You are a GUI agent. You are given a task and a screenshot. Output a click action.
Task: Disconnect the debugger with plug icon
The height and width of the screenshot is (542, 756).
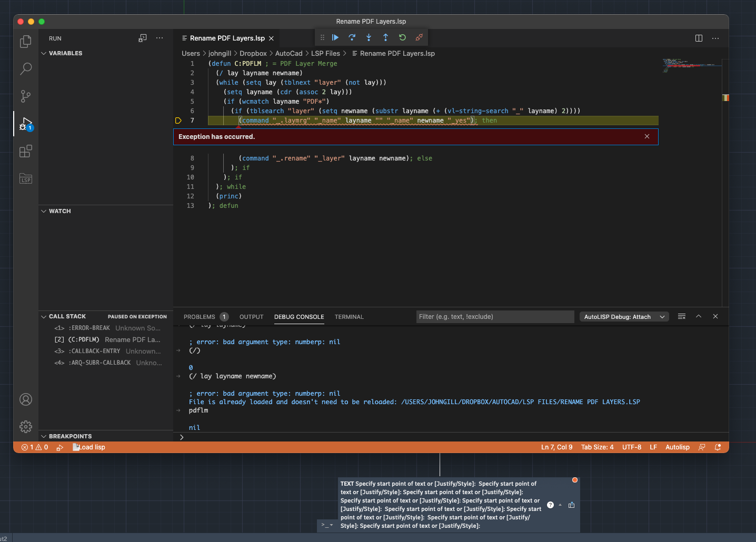[x=419, y=37]
